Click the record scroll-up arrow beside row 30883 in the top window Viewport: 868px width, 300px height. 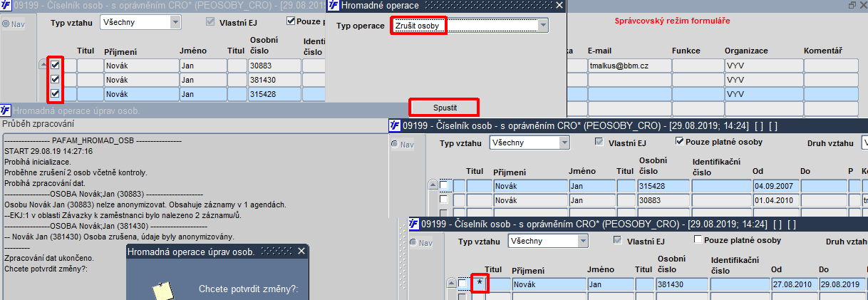[43, 65]
